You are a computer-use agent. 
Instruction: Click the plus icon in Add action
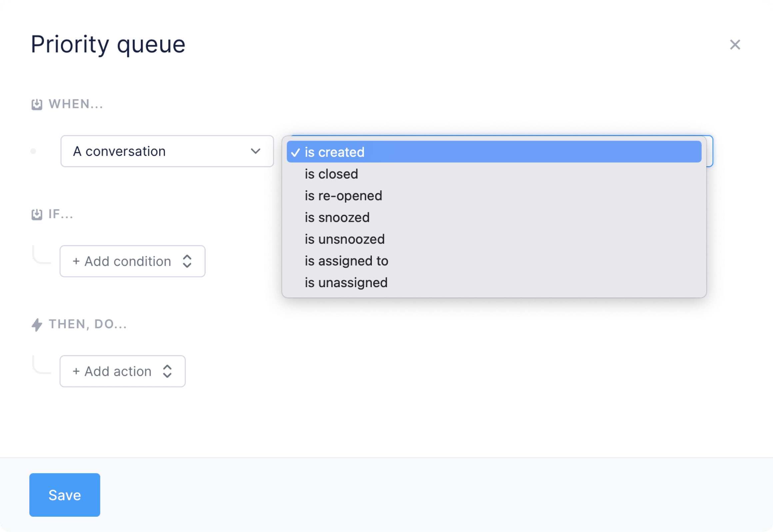click(x=76, y=371)
